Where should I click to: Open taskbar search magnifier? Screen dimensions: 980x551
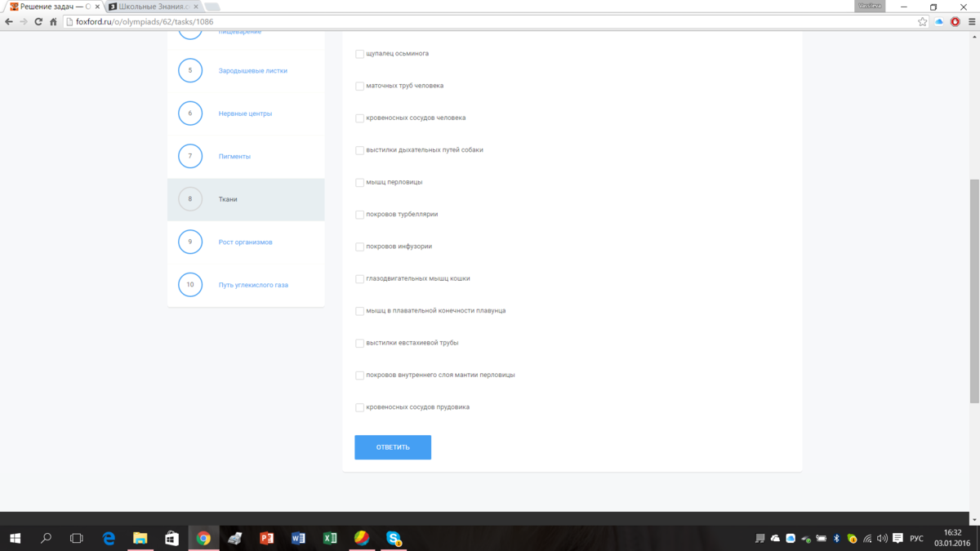pyautogui.click(x=46, y=539)
